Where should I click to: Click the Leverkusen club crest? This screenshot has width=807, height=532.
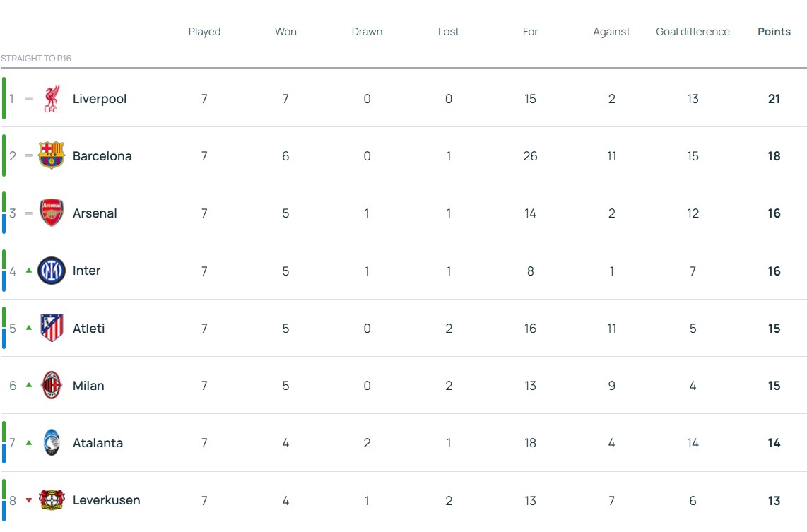[x=51, y=500]
